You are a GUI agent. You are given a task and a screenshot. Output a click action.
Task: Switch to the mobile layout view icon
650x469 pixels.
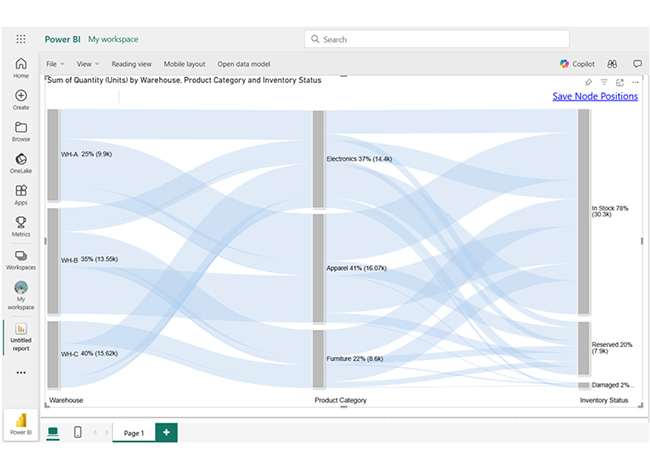(x=78, y=432)
